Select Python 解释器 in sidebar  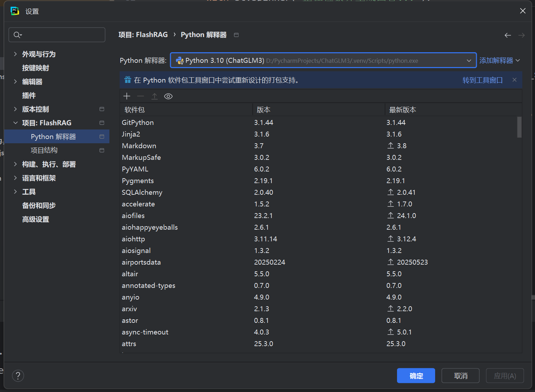56,137
